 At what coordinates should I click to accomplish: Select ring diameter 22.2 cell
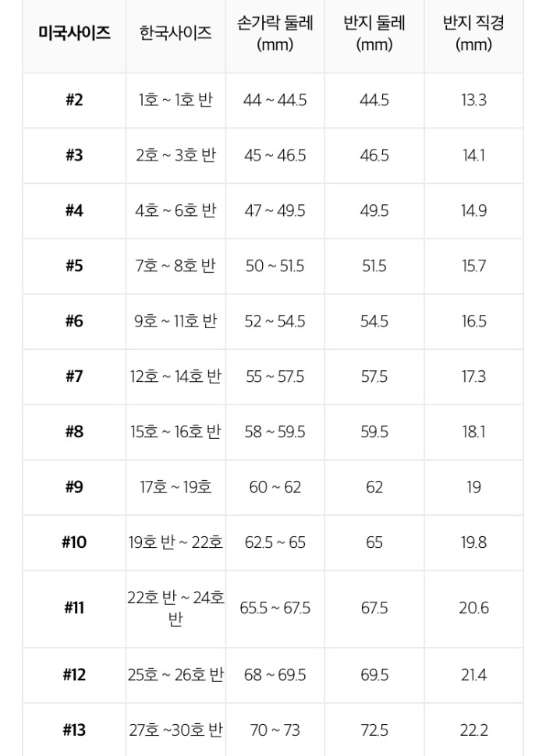(473, 730)
